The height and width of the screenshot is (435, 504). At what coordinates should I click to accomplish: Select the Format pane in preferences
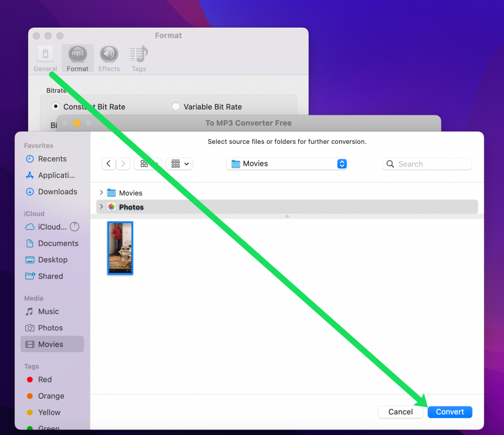pos(77,58)
